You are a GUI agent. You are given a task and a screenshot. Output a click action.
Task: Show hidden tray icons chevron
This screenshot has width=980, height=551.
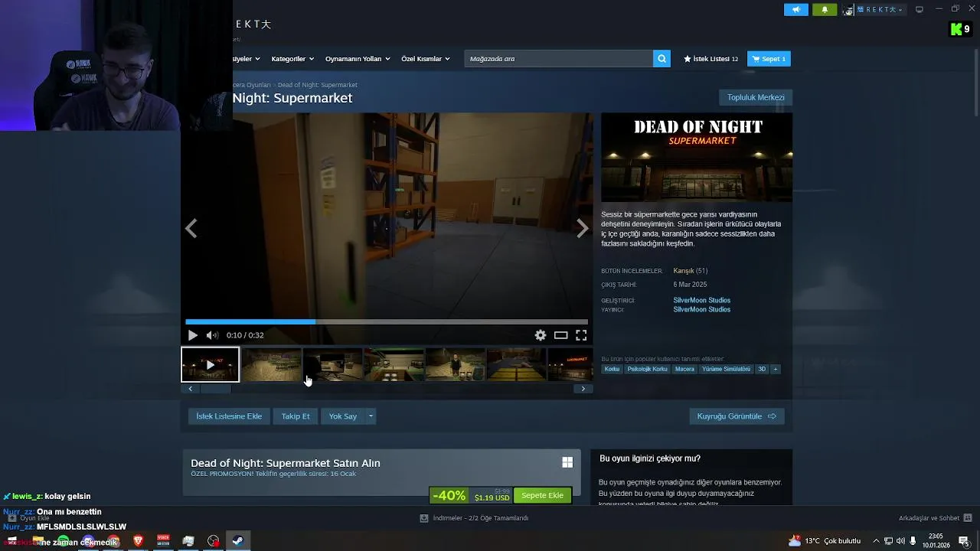tap(876, 541)
